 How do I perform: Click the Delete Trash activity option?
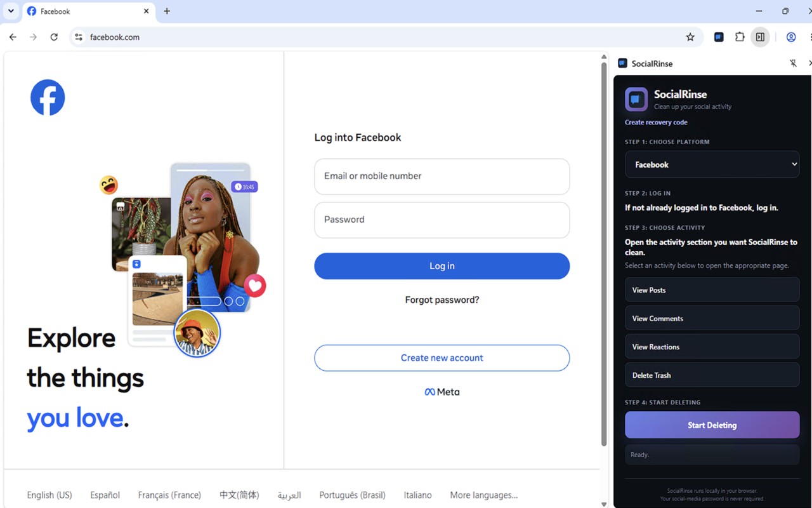(x=712, y=375)
